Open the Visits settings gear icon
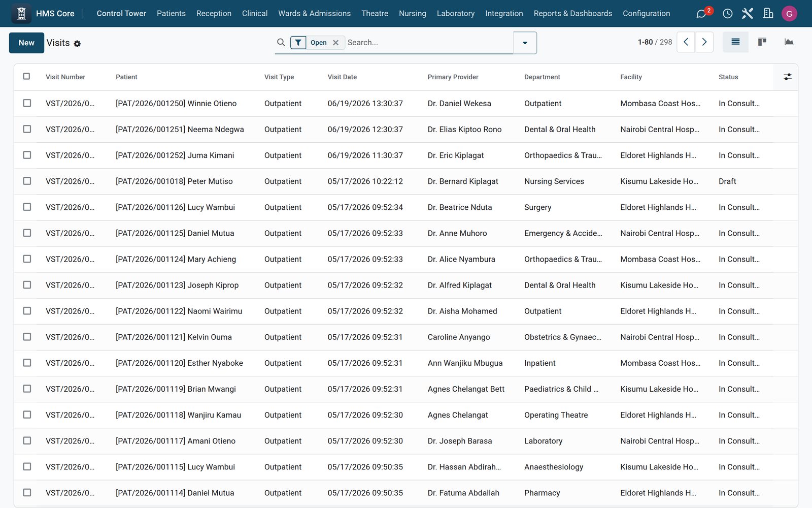Viewport: 812px width, 508px height. 77,44
